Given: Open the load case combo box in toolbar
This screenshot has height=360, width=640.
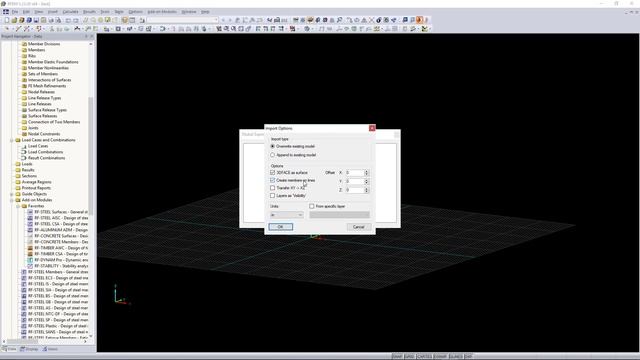Looking at the screenshot, I should point(182,20).
